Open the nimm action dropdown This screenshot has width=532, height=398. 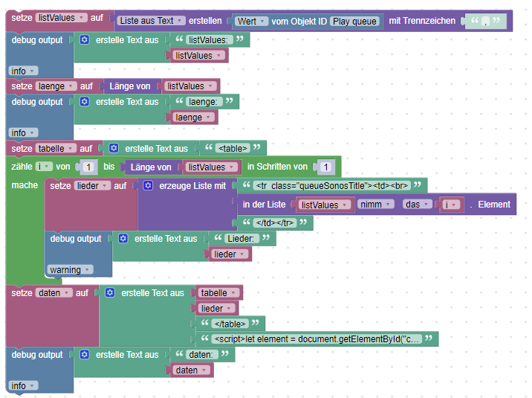[375, 205]
